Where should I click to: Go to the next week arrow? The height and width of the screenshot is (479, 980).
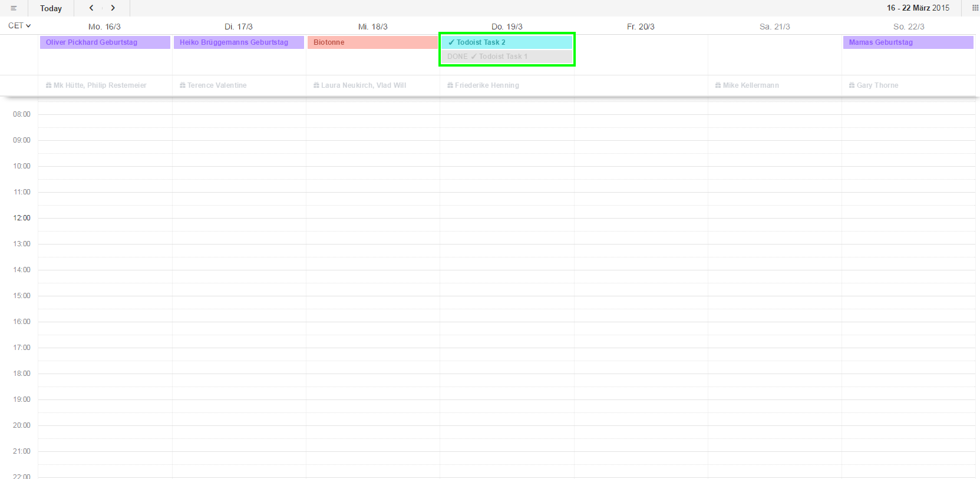[x=113, y=8]
